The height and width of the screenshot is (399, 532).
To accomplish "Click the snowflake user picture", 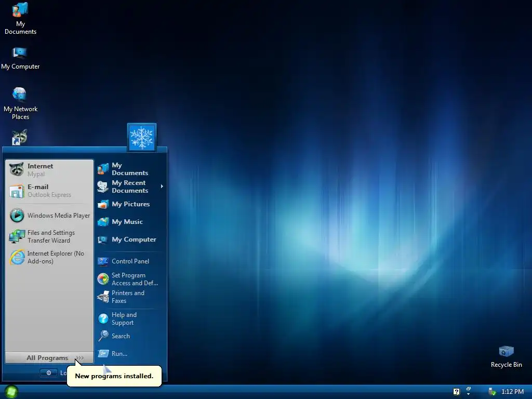I will (x=142, y=137).
